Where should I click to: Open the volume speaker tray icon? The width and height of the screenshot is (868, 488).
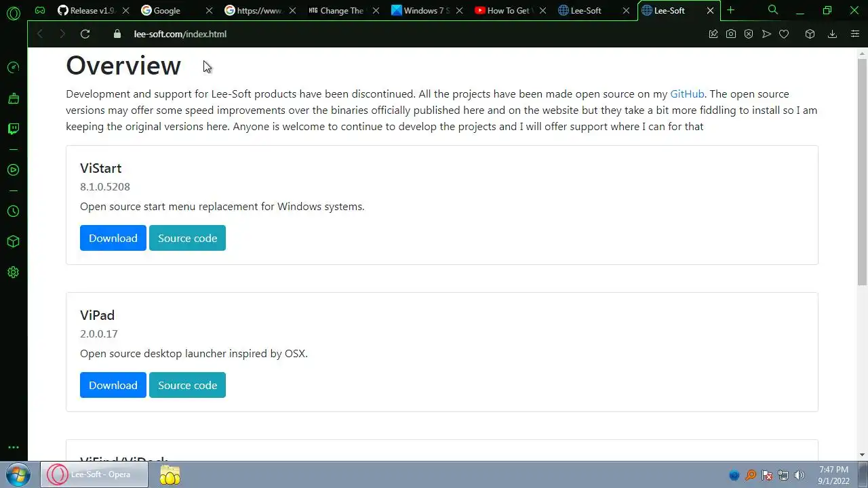(800, 475)
